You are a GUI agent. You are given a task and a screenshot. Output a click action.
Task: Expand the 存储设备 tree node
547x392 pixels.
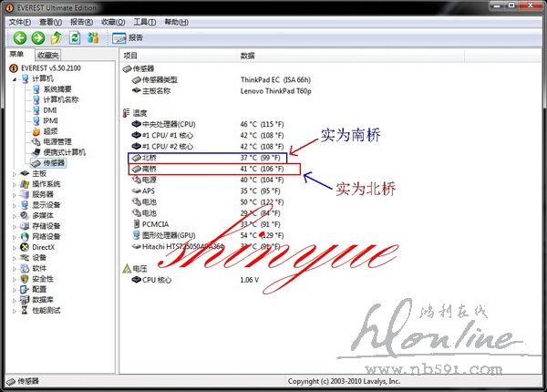15,226
